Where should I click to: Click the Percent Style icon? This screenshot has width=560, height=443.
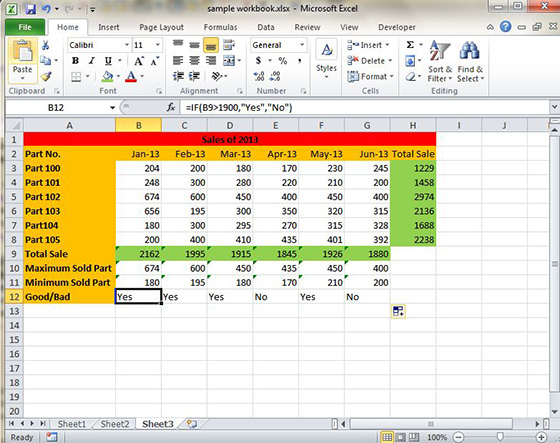tap(283, 61)
